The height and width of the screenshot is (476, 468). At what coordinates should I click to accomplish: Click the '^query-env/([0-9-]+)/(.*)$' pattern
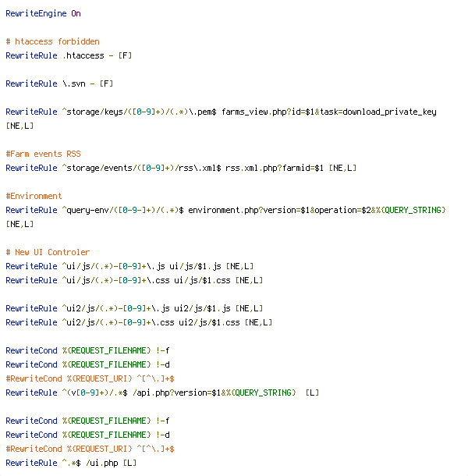click(123, 210)
